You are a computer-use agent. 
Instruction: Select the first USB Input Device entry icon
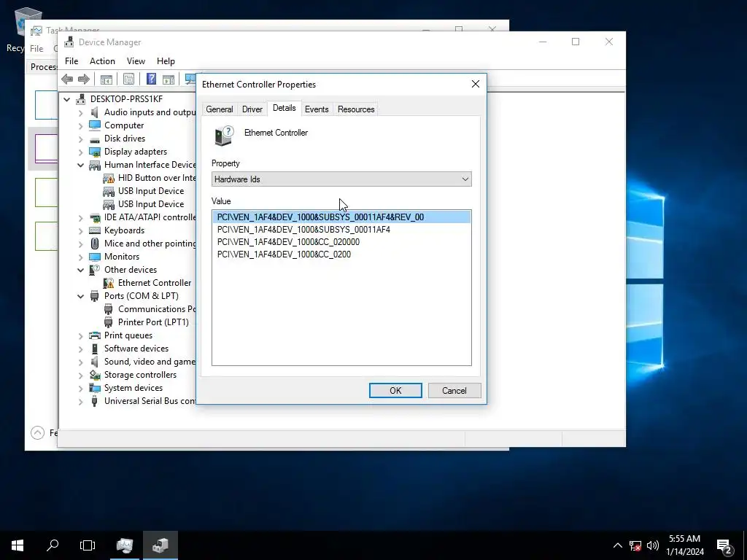[x=109, y=191]
